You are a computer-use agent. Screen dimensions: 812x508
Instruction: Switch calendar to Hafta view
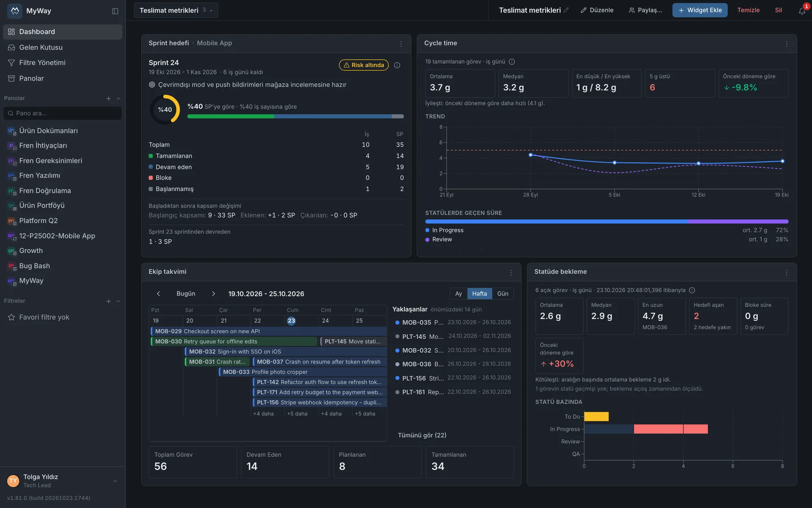(479, 294)
